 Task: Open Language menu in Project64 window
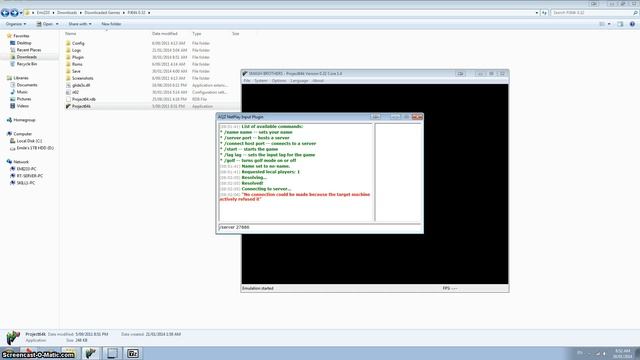(299, 81)
